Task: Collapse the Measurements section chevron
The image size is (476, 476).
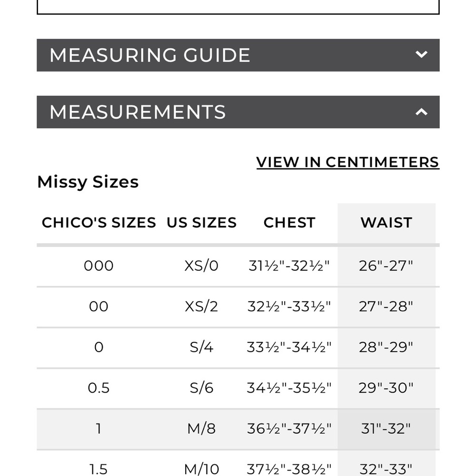Action: (x=421, y=112)
